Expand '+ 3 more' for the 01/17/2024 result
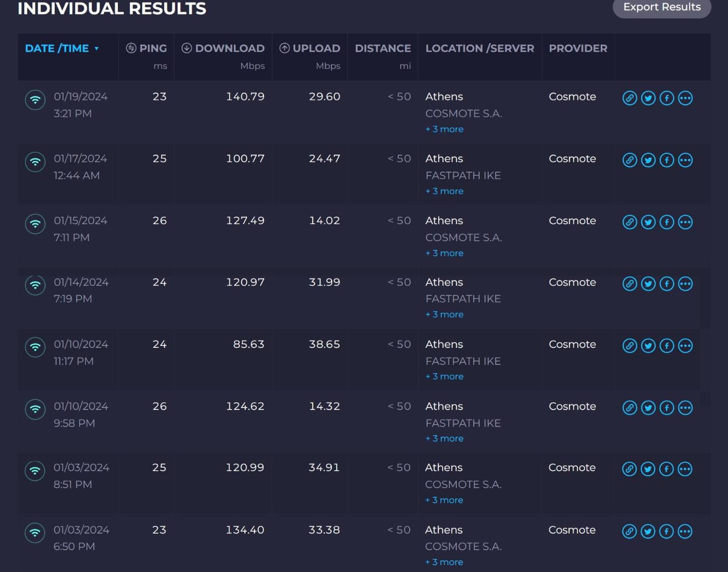The height and width of the screenshot is (572, 728). 444,191
